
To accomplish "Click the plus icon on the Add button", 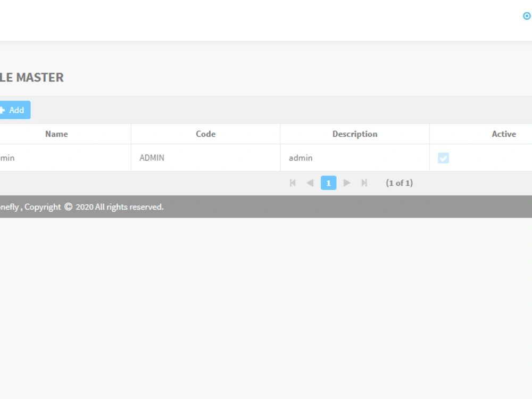I will pos(4,110).
